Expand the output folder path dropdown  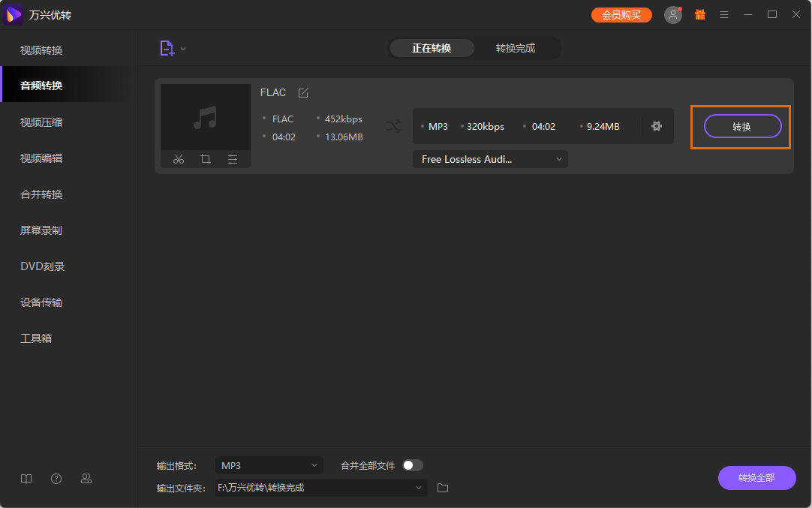(x=419, y=488)
